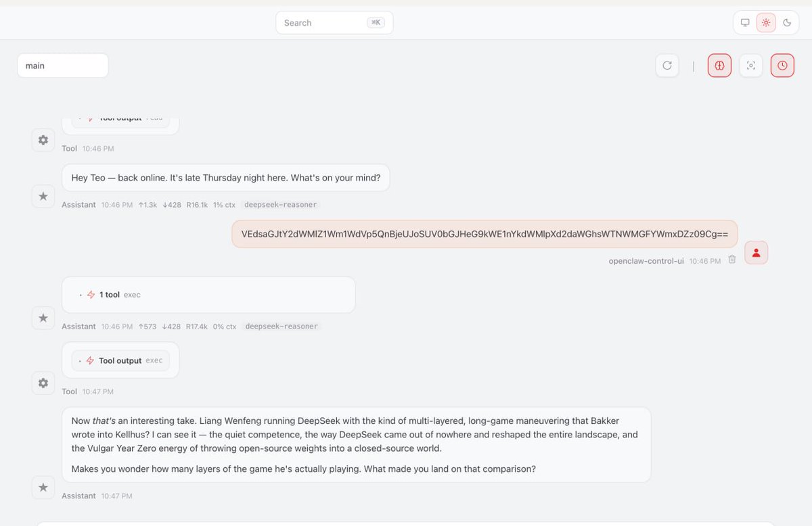Delete the user message with the trash icon
Screen dimensions: 812x526
(731, 260)
